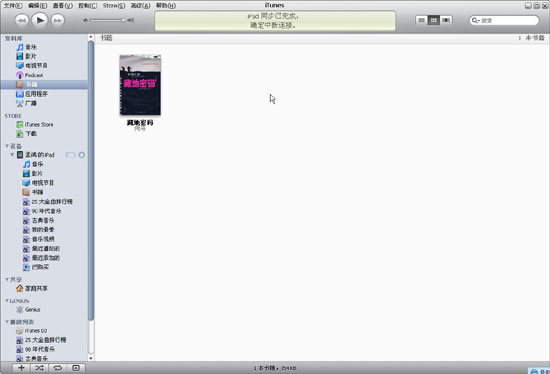The width and height of the screenshot is (550, 374).
Task: Open search options dropdown magnifier
Action: pos(476,20)
